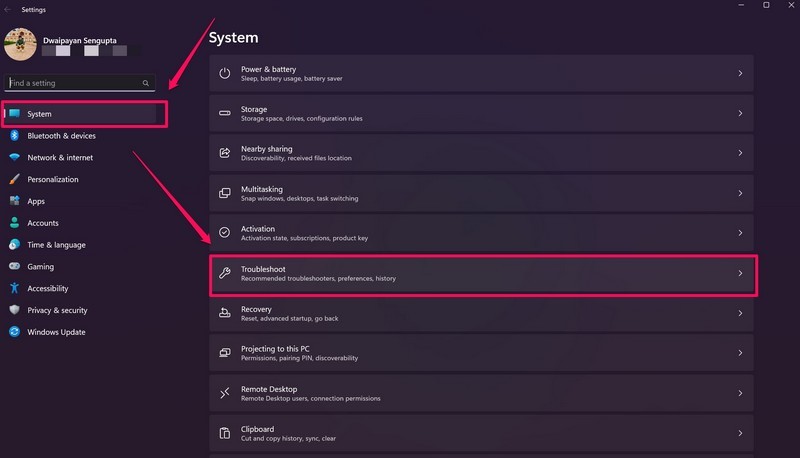Click the back arrow in title bar
This screenshot has height=458, width=800.
[x=8, y=9]
